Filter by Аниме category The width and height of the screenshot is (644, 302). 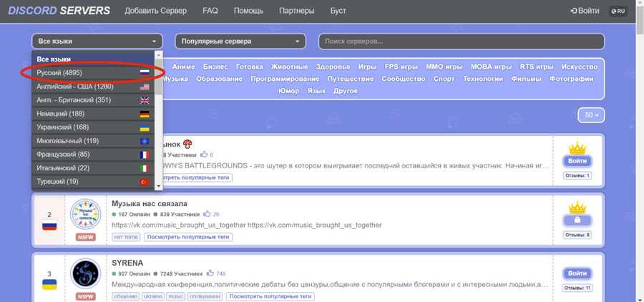point(184,67)
